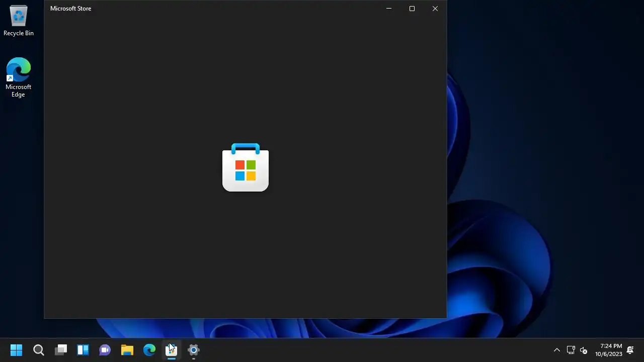Viewport: 644px width, 362px height.
Task: Select Microsoft Store taskbar icon
Action: click(x=172, y=350)
